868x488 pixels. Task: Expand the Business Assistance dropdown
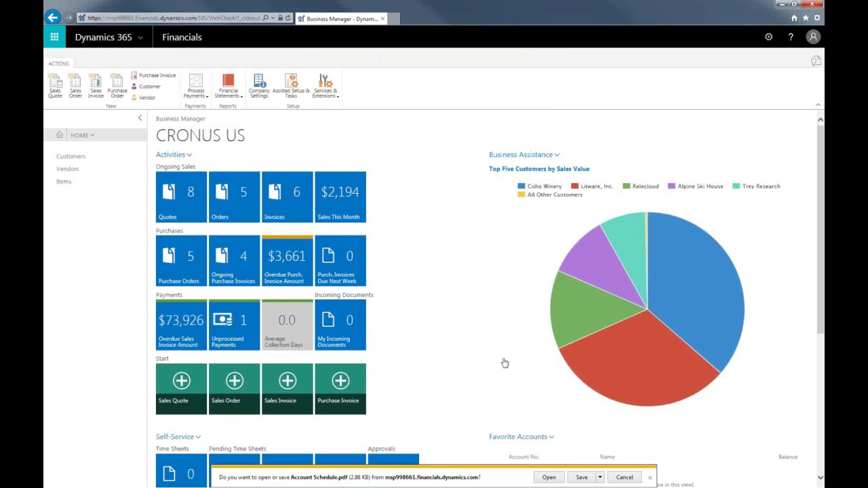pos(524,155)
